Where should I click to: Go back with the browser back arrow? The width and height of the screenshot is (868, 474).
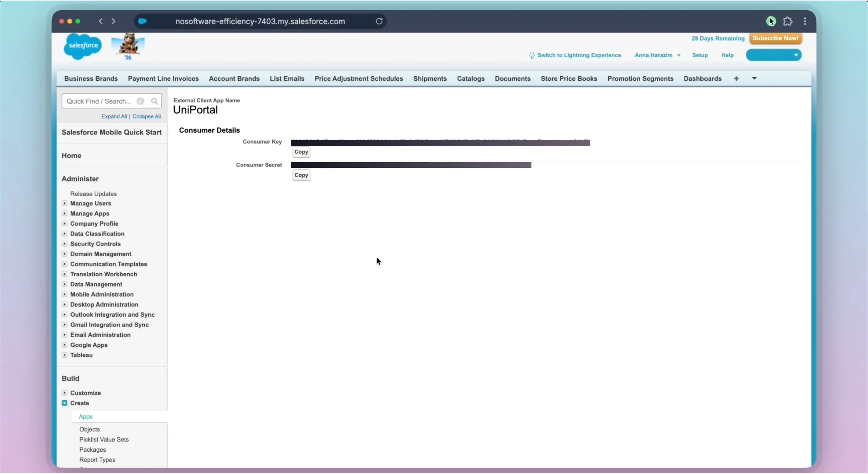tap(101, 21)
